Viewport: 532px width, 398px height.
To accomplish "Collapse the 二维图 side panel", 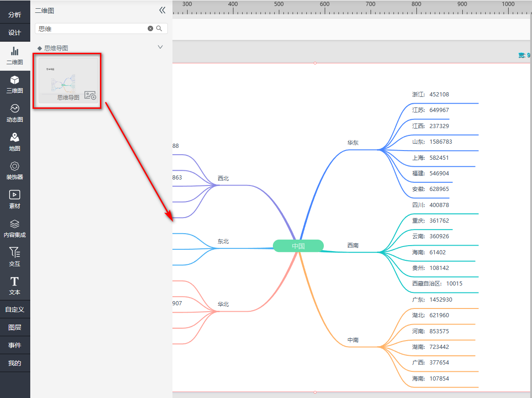I will point(162,10).
